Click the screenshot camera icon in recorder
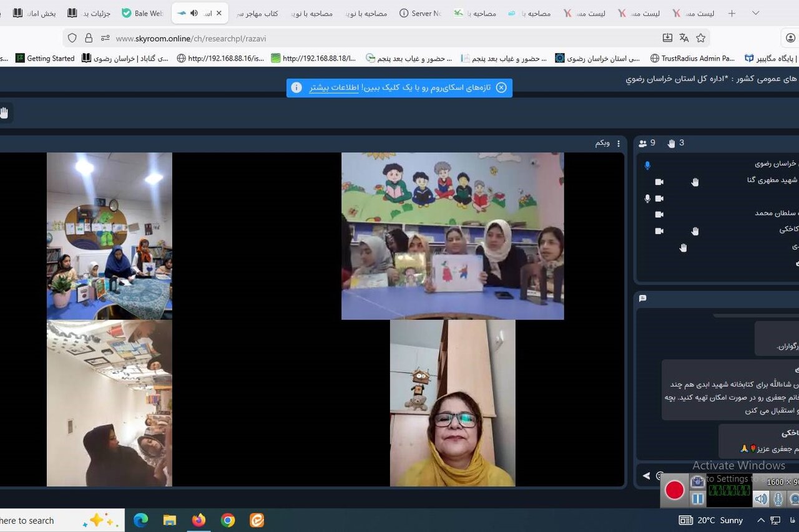This screenshot has width=799, height=532. point(698,481)
